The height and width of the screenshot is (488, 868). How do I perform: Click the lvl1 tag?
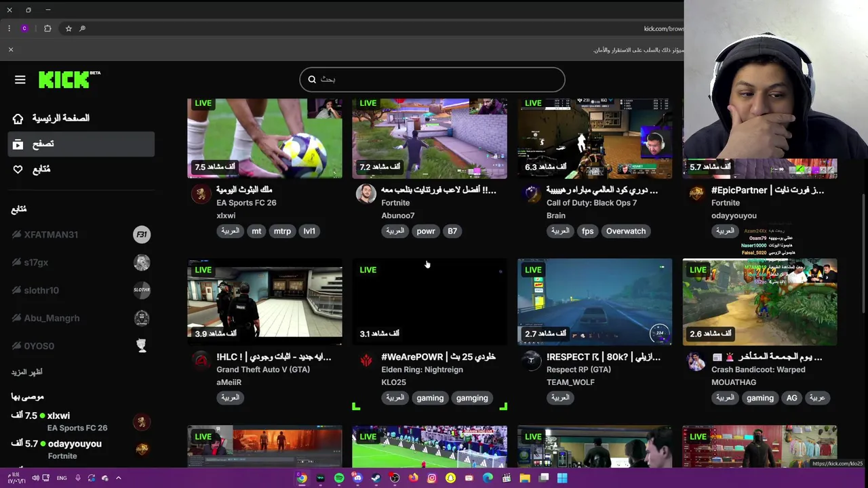(309, 231)
